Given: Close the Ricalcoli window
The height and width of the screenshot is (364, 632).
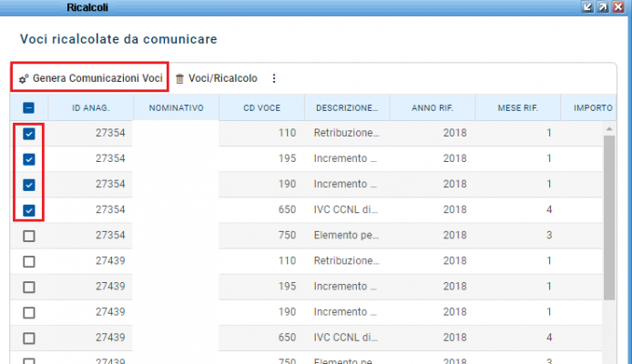Looking at the screenshot, I should click(618, 7).
